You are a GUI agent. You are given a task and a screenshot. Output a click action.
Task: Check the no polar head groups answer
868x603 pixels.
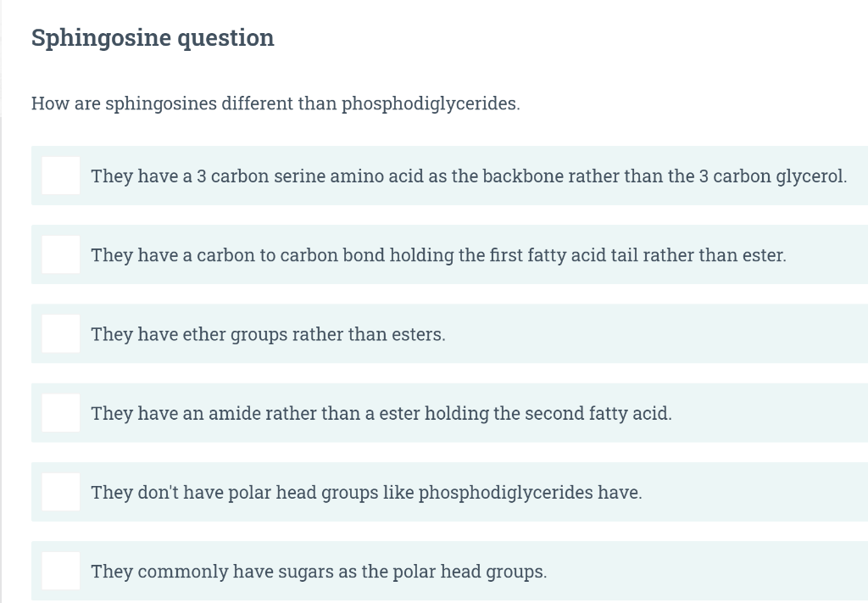[x=60, y=491]
